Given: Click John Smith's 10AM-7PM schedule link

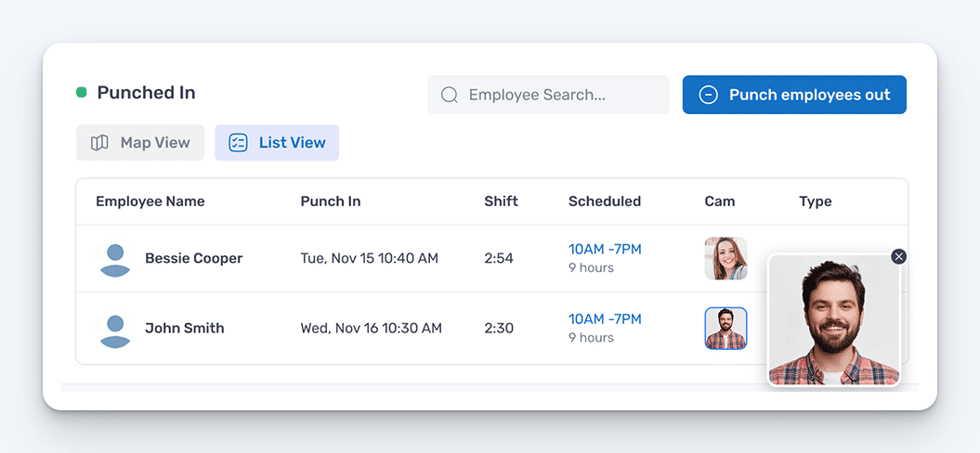Looking at the screenshot, I should click(x=605, y=319).
